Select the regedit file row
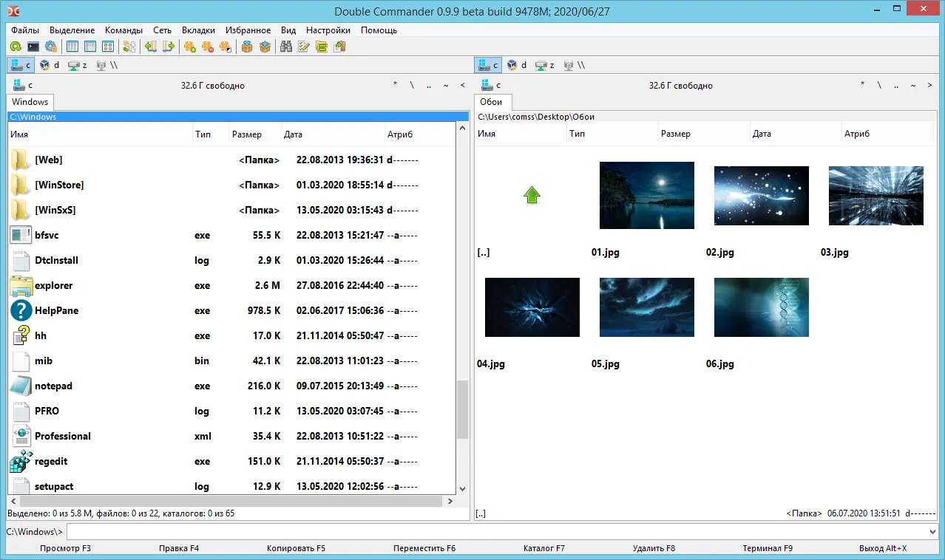The height and width of the screenshot is (560, 945). 232,461
